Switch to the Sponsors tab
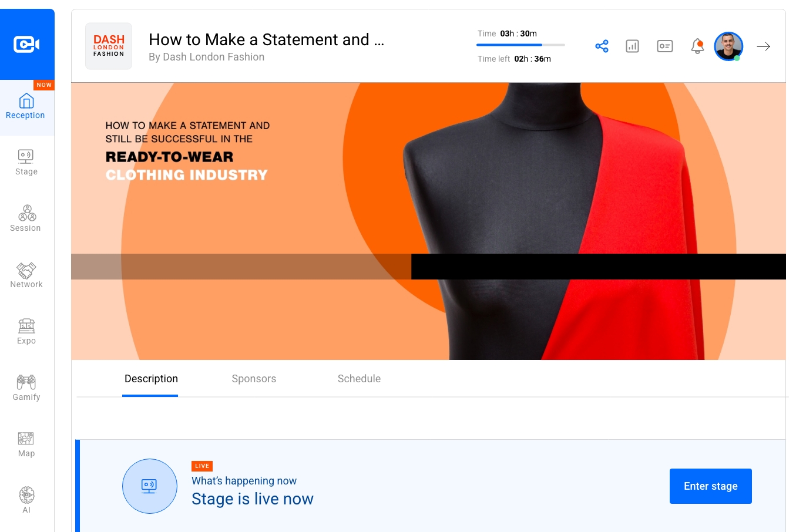Viewport: 796px width, 532px height. click(x=254, y=379)
